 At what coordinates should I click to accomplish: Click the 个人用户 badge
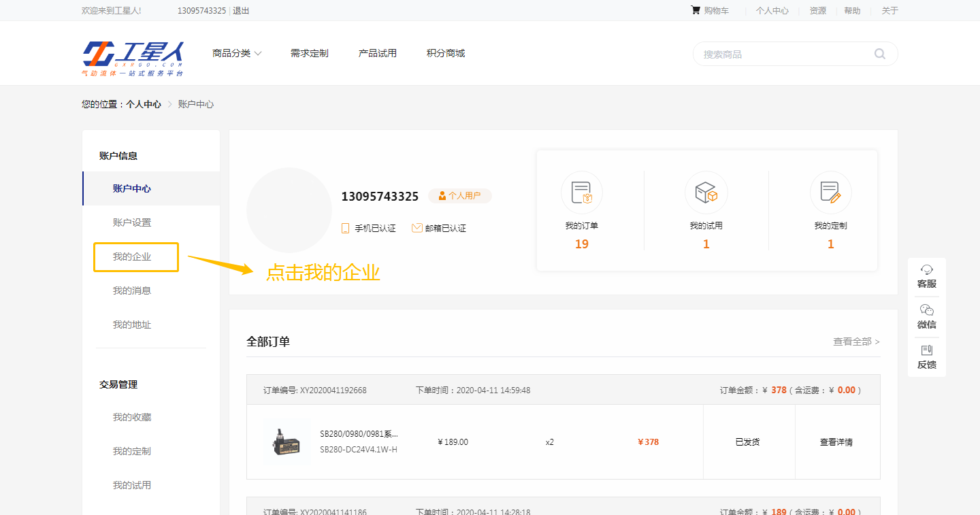(x=460, y=196)
